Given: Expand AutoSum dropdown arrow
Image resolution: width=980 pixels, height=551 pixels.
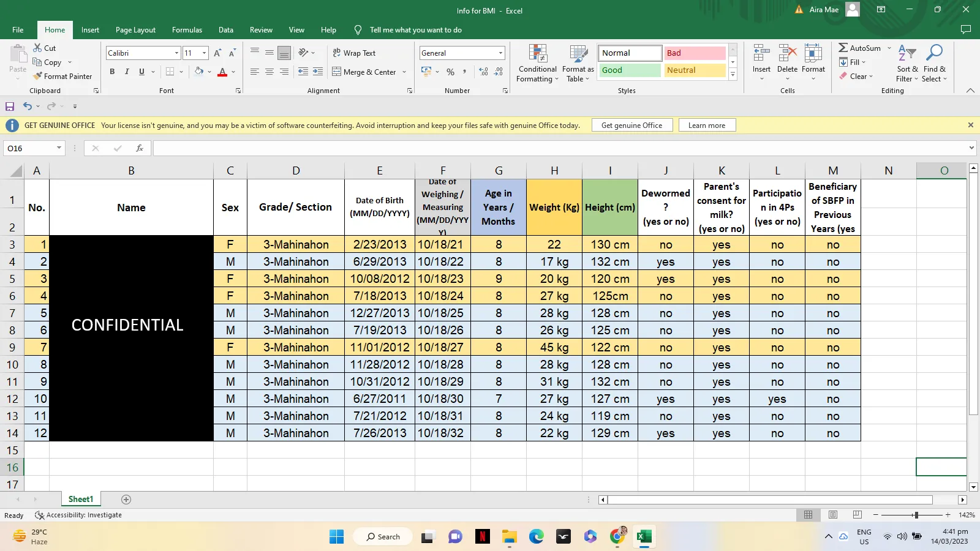Looking at the screenshot, I should point(889,48).
